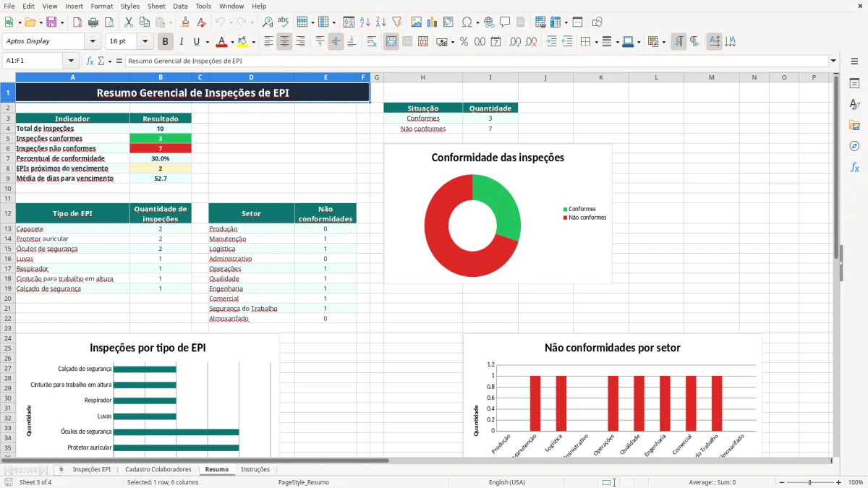
Task: Toggle Underline formatting
Action: [x=197, y=42]
